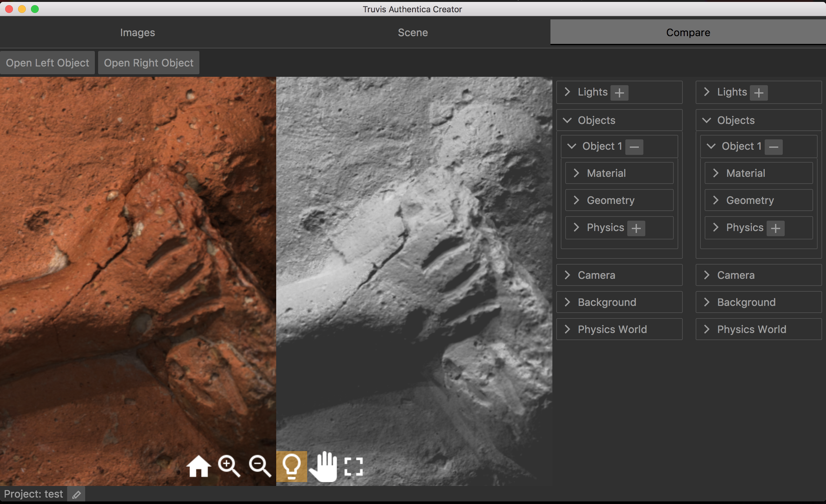The image size is (826, 504).
Task: Switch to the Images tab
Action: pyautogui.click(x=137, y=33)
